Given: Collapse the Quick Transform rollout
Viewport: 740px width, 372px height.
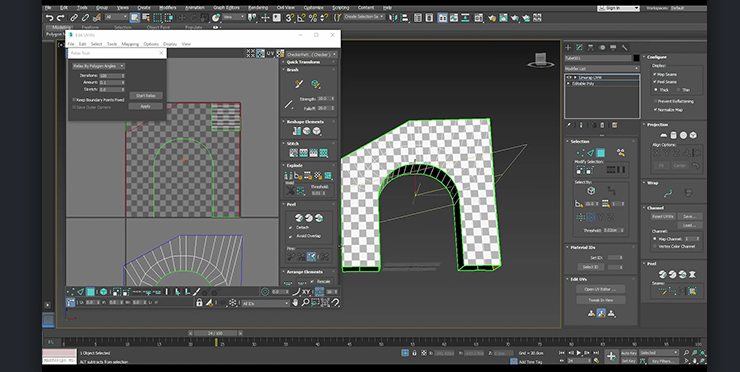Looking at the screenshot, I should tap(303, 62).
